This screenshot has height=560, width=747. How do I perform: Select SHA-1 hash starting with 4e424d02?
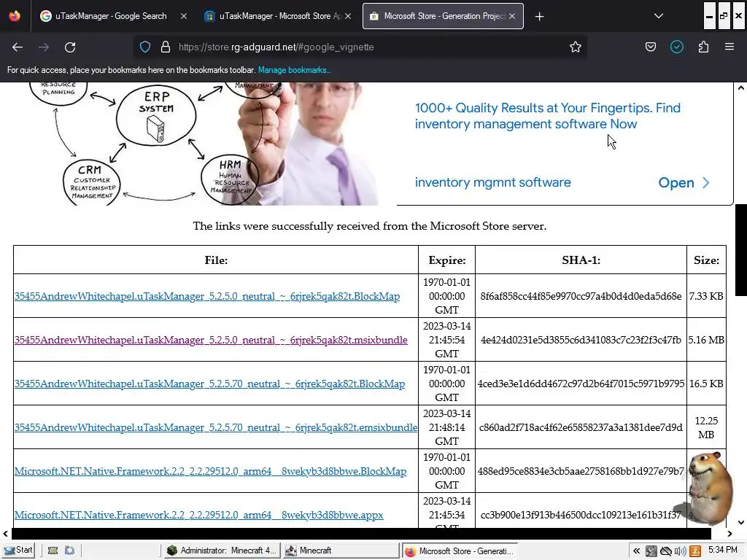(x=581, y=340)
